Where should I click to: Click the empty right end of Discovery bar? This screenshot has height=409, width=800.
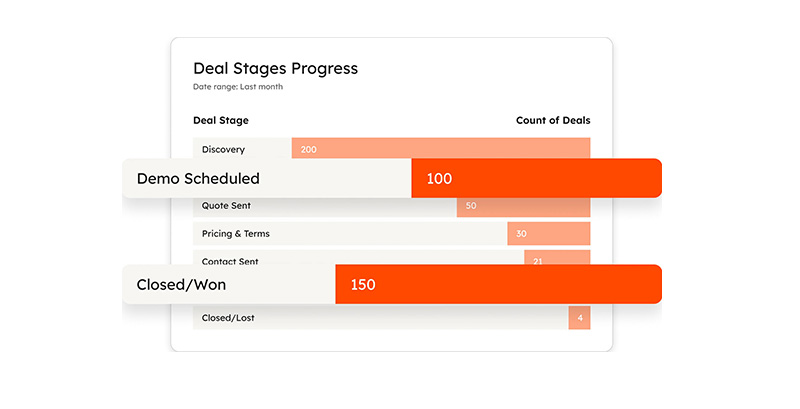pos(560,149)
